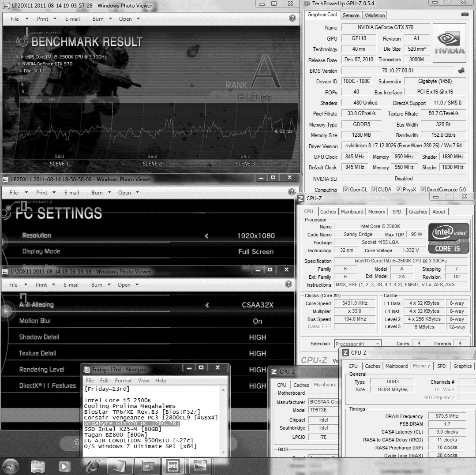Open Memory tab in main CPU-Z window
Image resolution: width=476 pixels, height=475 pixels.
376,212
